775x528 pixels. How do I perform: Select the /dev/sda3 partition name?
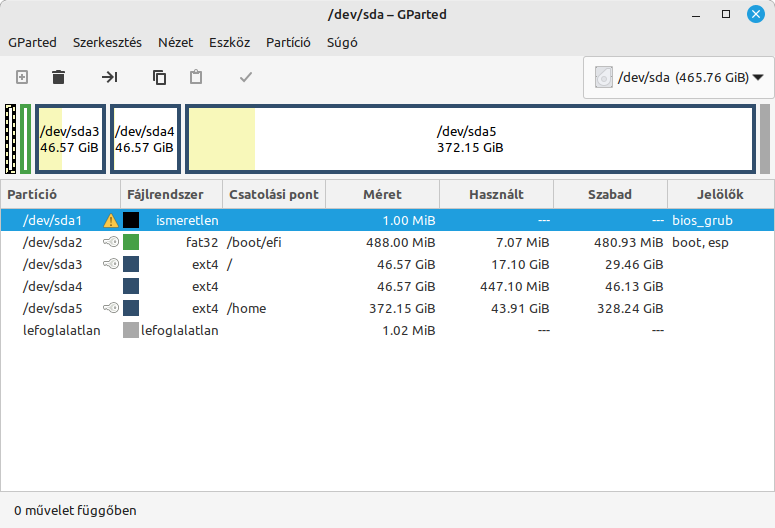(x=52, y=264)
